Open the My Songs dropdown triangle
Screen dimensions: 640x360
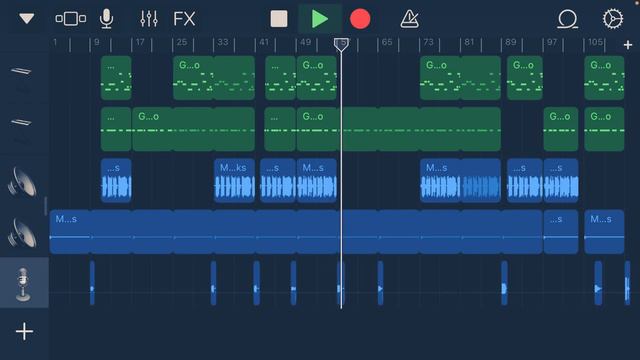pos(27,18)
